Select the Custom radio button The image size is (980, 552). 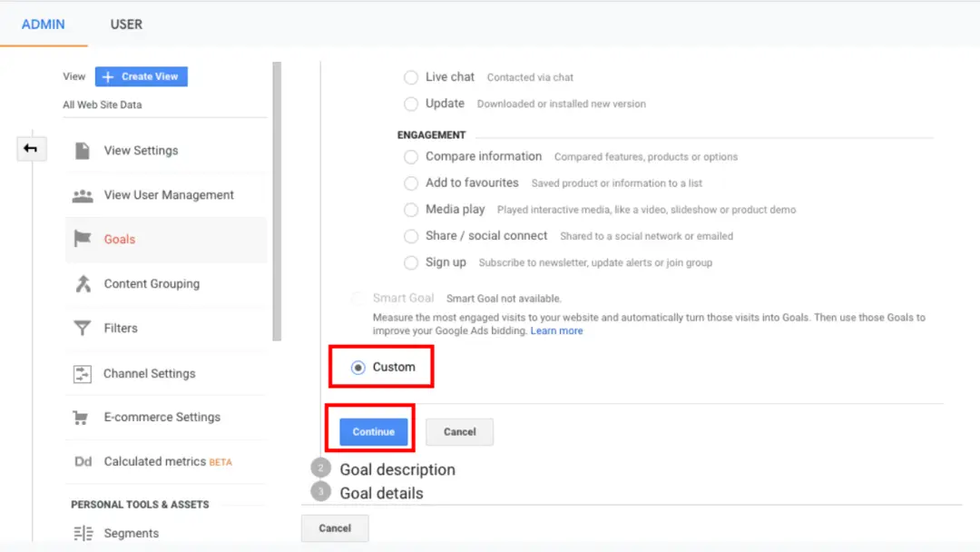click(358, 368)
